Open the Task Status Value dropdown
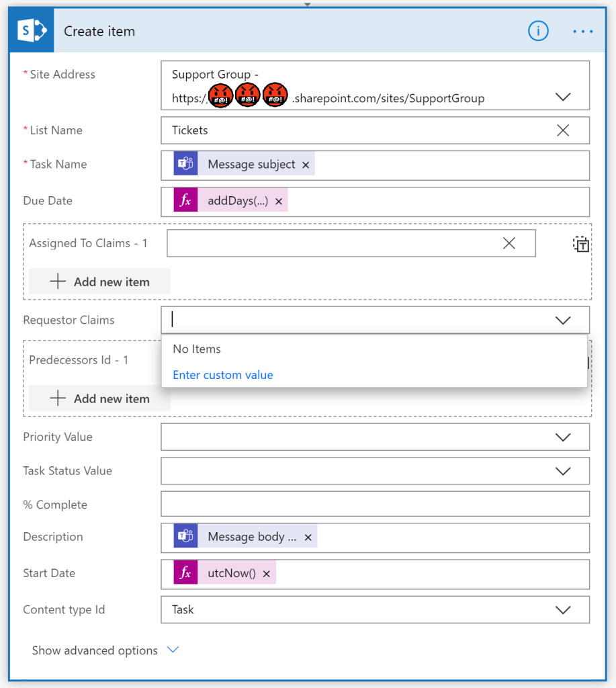Screen dimensions: 616x688 pyautogui.click(x=563, y=471)
